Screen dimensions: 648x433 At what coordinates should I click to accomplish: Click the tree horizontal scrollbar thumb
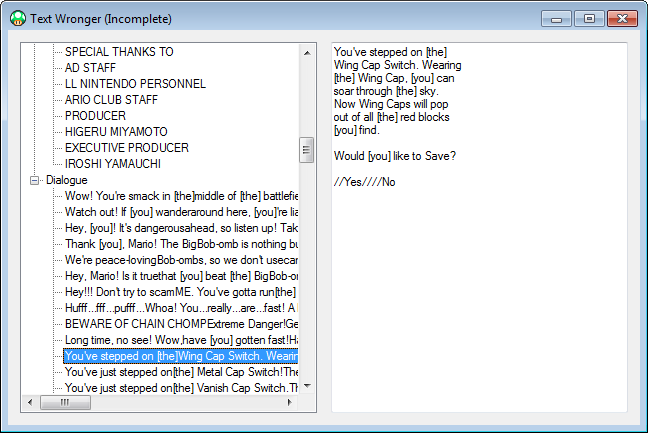click(65, 402)
